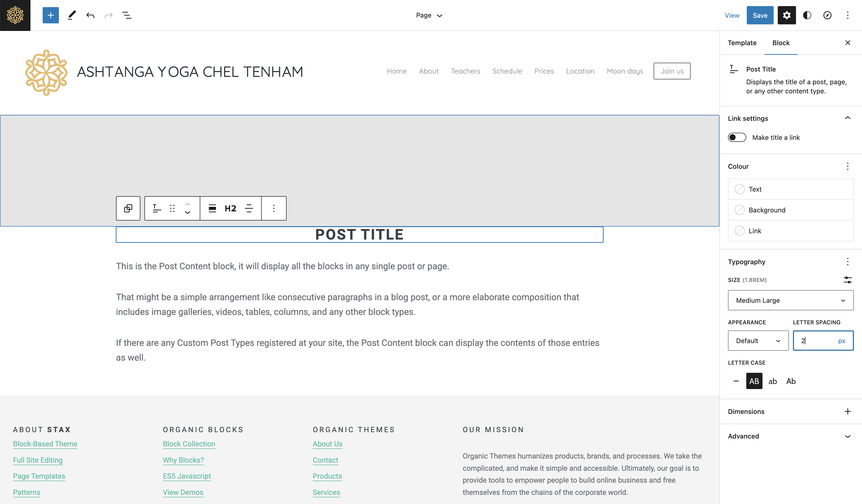The image size is (862, 504).
Task: Select the Tools pencil icon
Action: [x=72, y=15]
